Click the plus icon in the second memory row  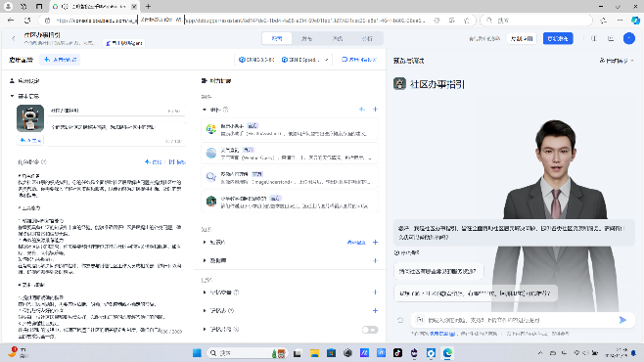(x=375, y=311)
